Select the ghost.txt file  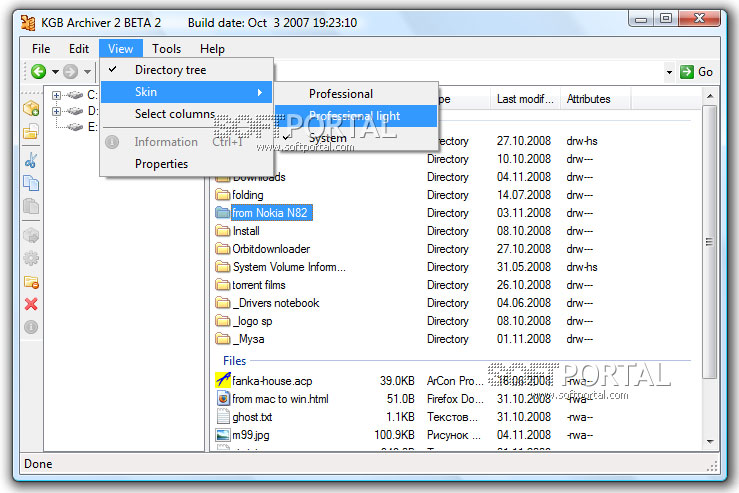pyautogui.click(x=252, y=417)
